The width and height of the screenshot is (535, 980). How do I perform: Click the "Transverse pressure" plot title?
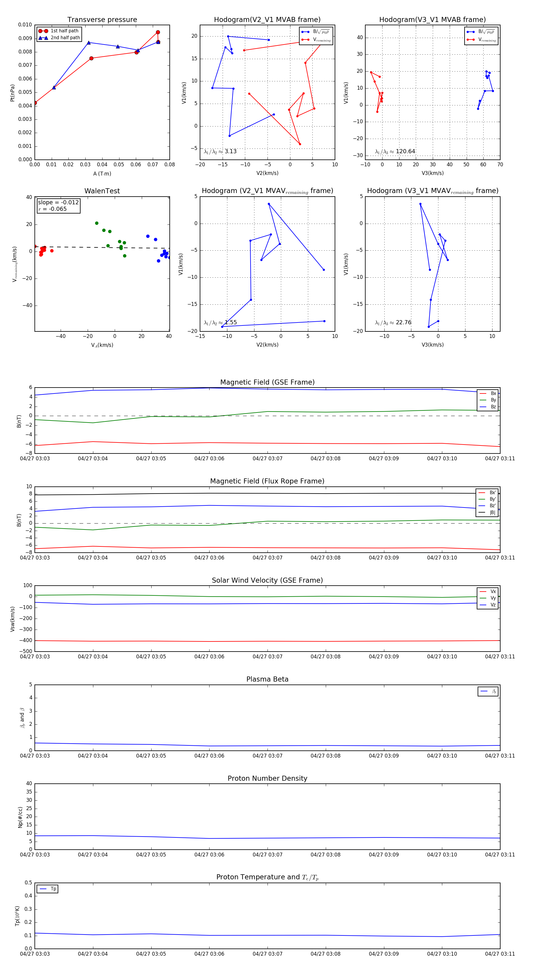(102, 20)
